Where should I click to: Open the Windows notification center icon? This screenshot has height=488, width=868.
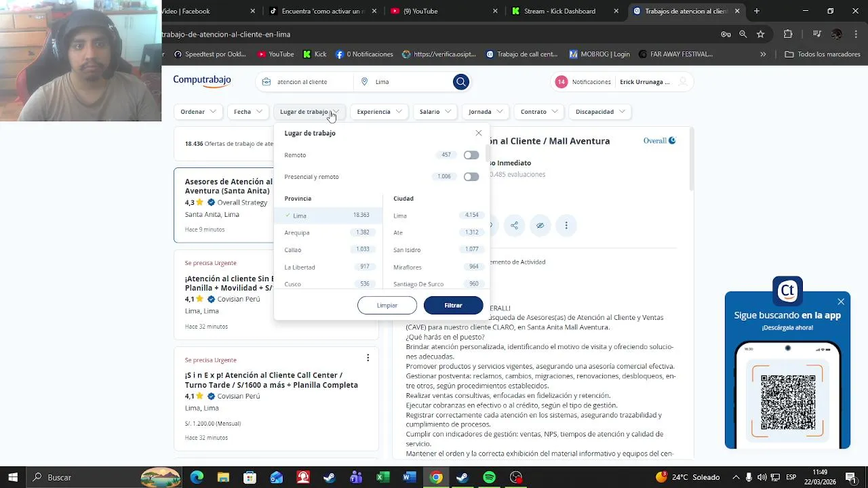850,477
